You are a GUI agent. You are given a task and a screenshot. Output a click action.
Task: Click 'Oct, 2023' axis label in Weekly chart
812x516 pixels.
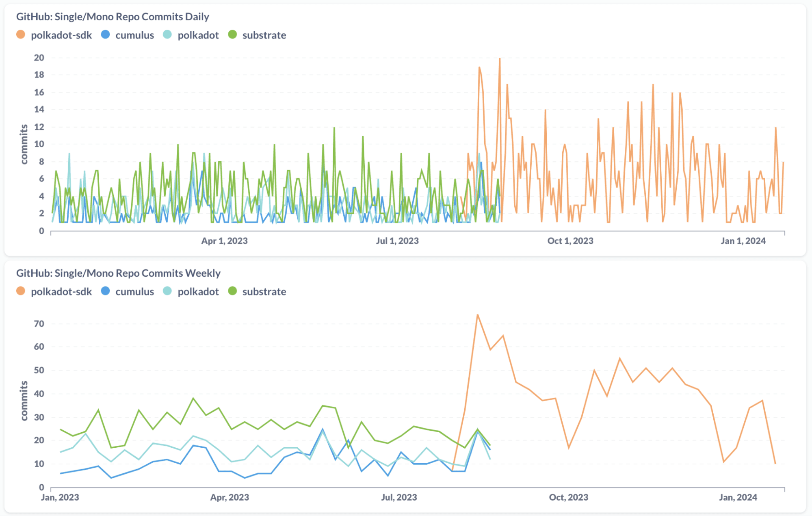(569, 497)
